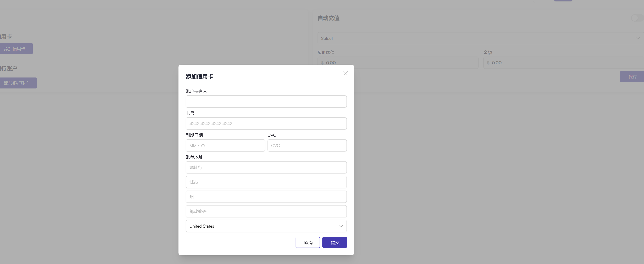Click the 城市 city field
Viewport: 644px width, 264px height.
point(266,182)
